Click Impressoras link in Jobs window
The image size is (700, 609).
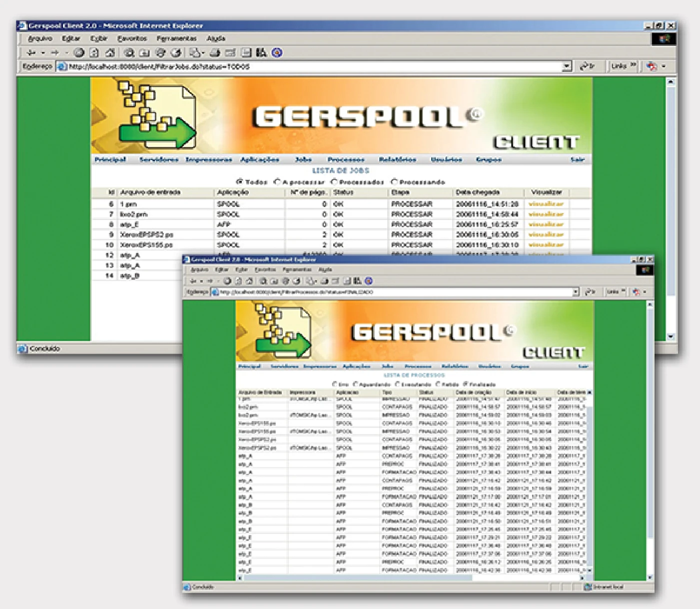pyautogui.click(x=209, y=159)
